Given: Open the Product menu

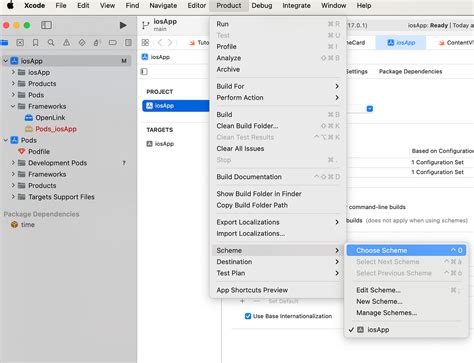Looking at the screenshot, I should 229,6.
